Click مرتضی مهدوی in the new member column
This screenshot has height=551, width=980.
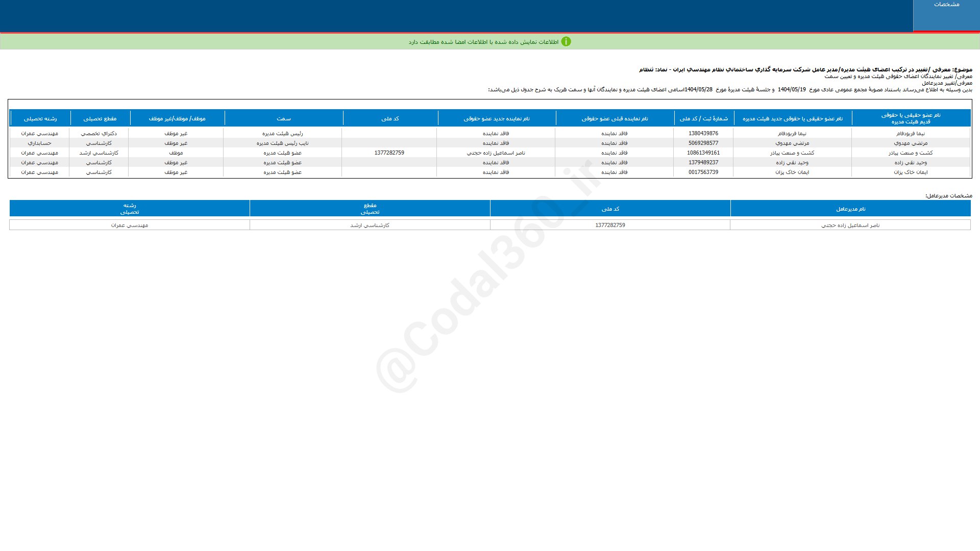click(792, 143)
